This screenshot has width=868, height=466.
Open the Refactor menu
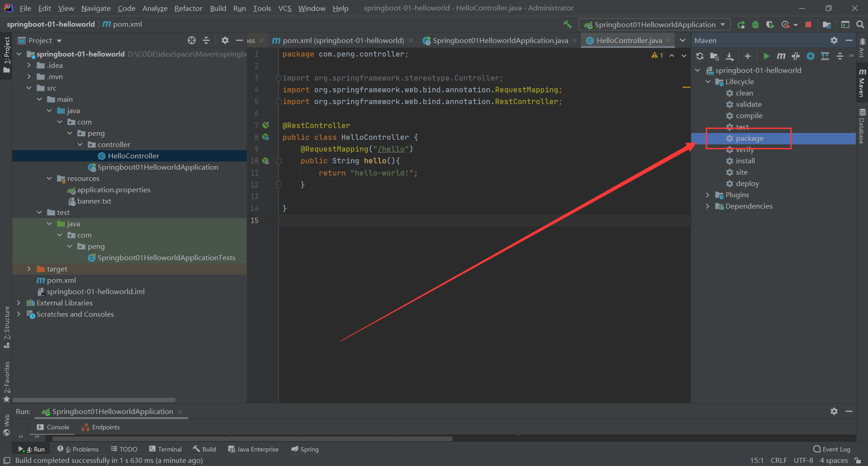[188, 8]
